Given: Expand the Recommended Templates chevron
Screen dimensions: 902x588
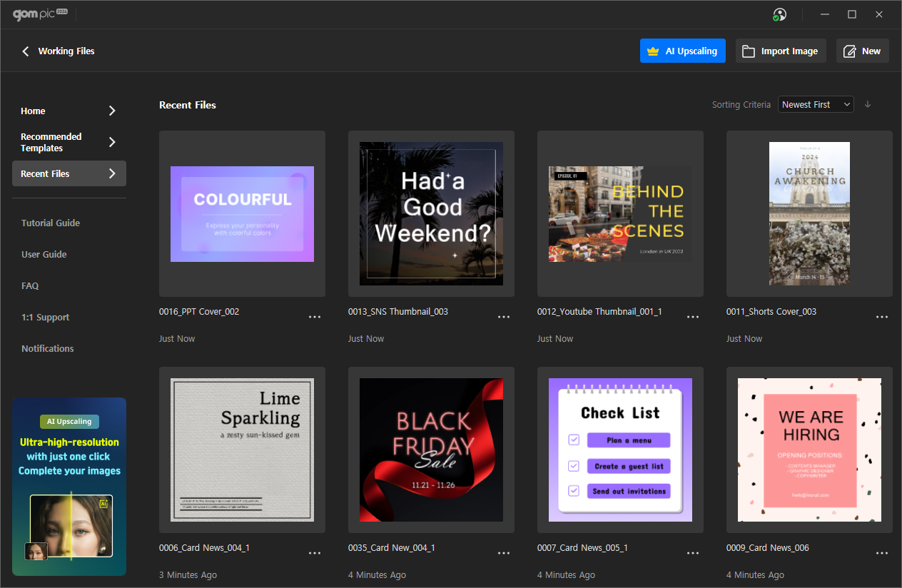Looking at the screenshot, I should click(x=112, y=142).
